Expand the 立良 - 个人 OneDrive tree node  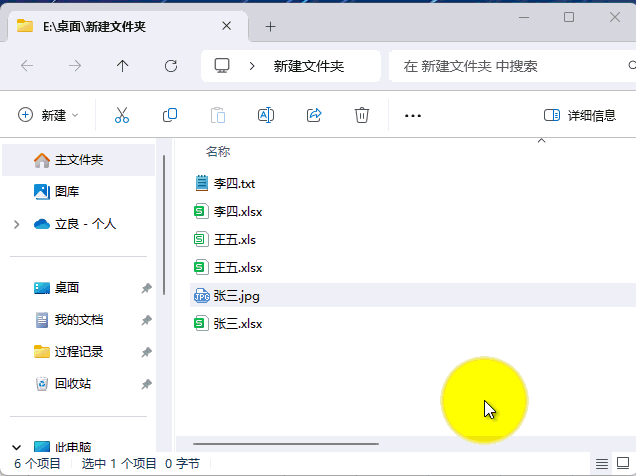[x=17, y=224]
